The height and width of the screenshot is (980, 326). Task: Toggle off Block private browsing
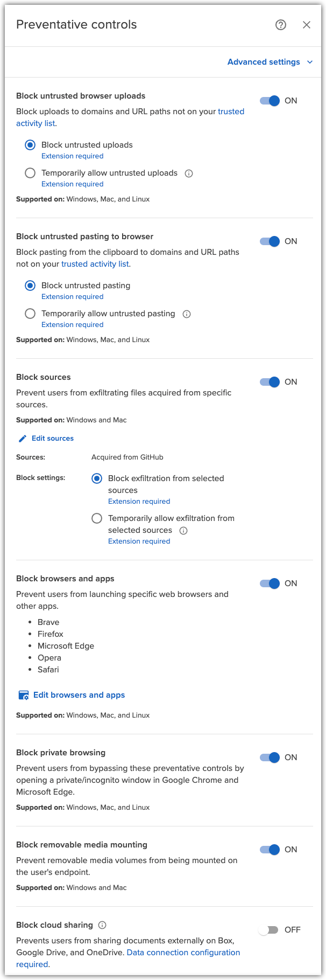pos(269,757)
